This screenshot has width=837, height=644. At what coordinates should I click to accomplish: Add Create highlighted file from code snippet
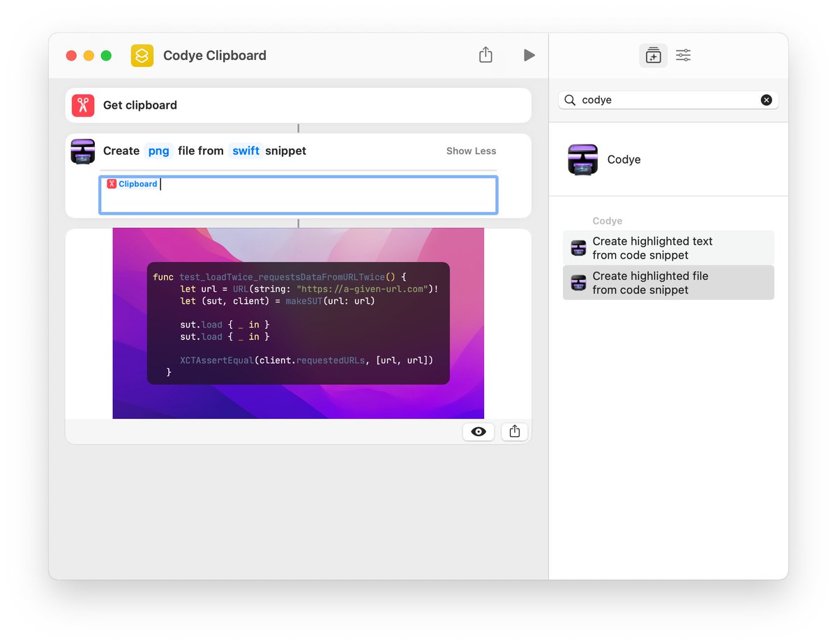tap(668, 283)
